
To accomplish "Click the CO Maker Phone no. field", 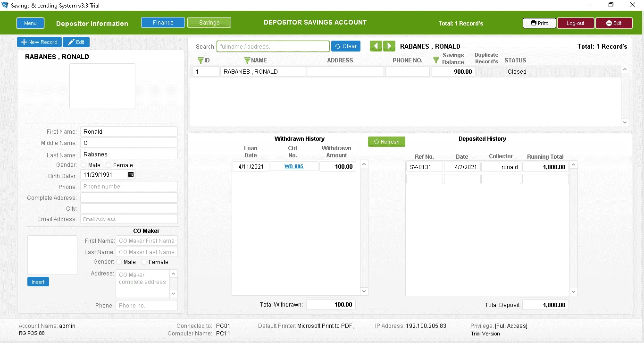I will [x=147, y=306].
